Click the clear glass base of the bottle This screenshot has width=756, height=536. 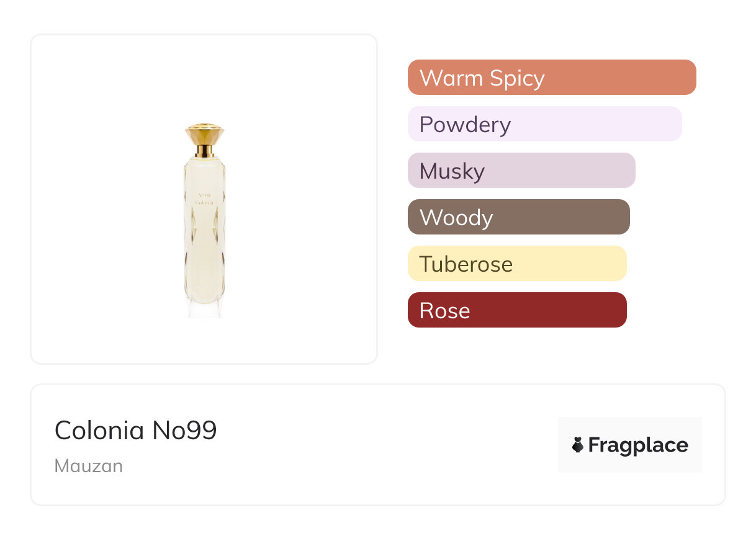(x=204, y=309)
